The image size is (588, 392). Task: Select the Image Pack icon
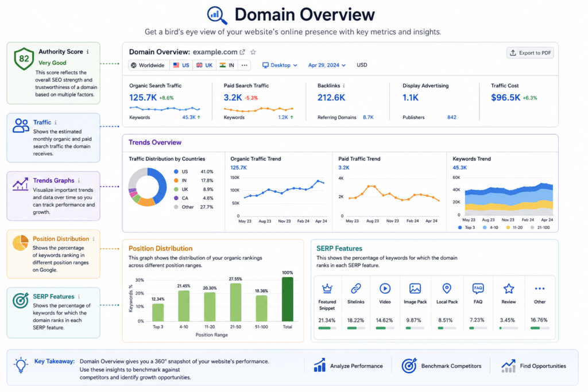point(415,288)
